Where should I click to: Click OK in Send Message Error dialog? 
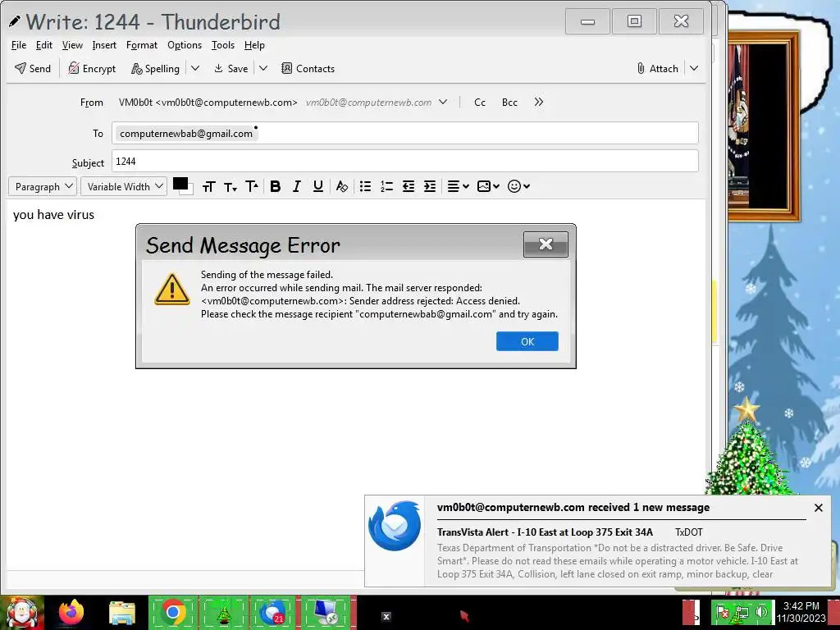[x=527, y=341]
